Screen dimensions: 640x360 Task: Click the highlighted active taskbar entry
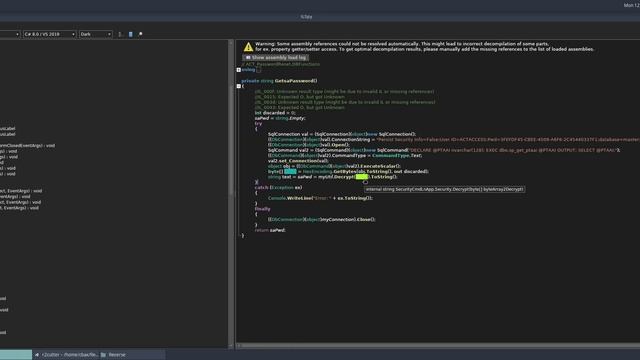click(x=16, y=355)
